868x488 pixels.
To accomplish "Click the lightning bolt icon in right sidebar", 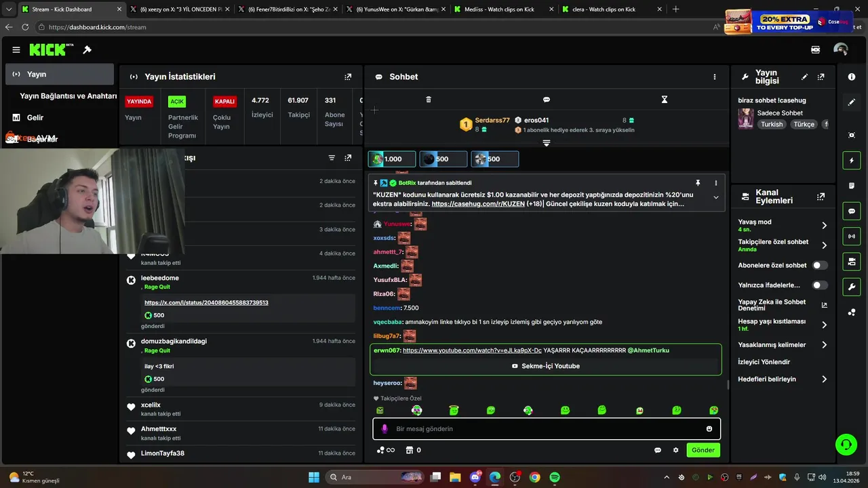I will pos(852,161).
